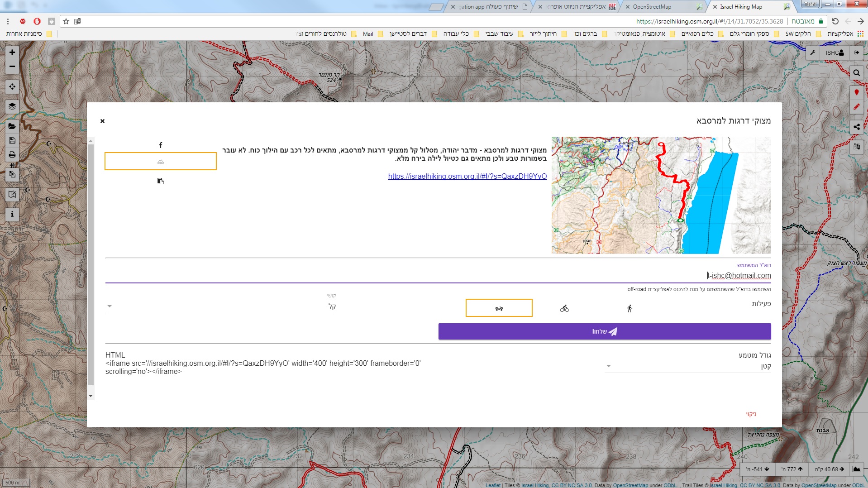
Task: Open the difficulty dropdown showing קל
Action: click(x=221, y=306)
